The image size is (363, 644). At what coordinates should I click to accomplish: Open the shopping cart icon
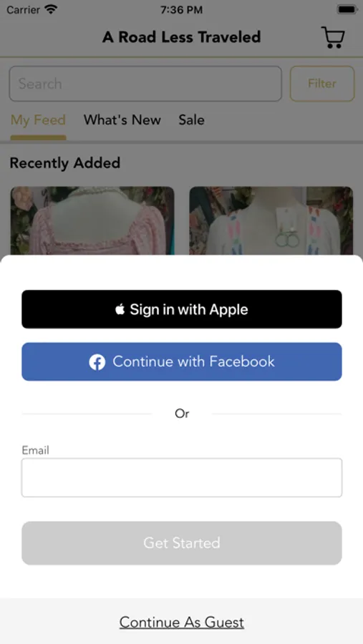tap(333, 37)
